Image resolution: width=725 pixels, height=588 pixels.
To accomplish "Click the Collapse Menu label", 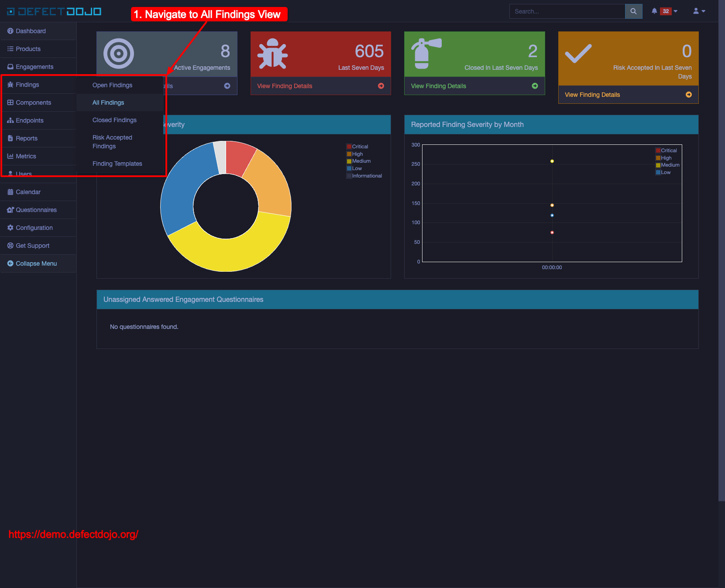I will pyautogui.click(x=36, y=263).
